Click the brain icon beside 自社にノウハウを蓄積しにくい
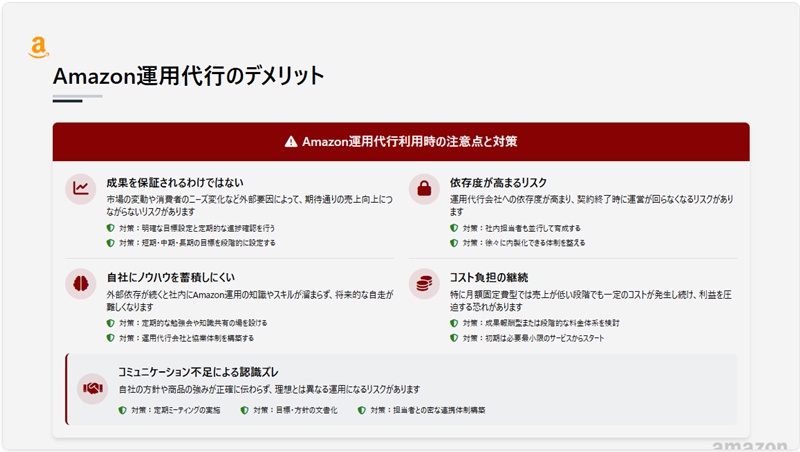The height and width of the screenshot is (452, 800). 81,284
